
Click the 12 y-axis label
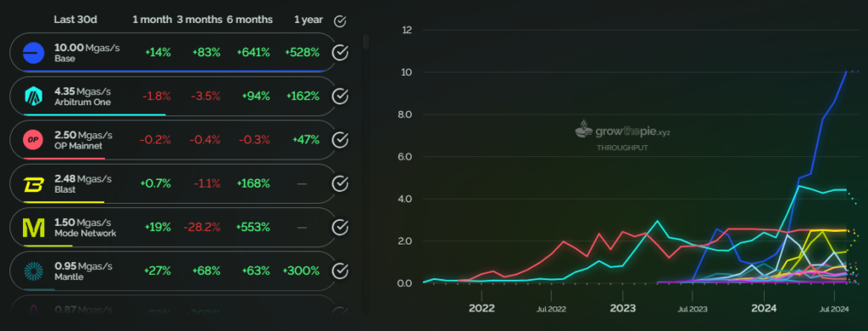click(x=407, y=30)
